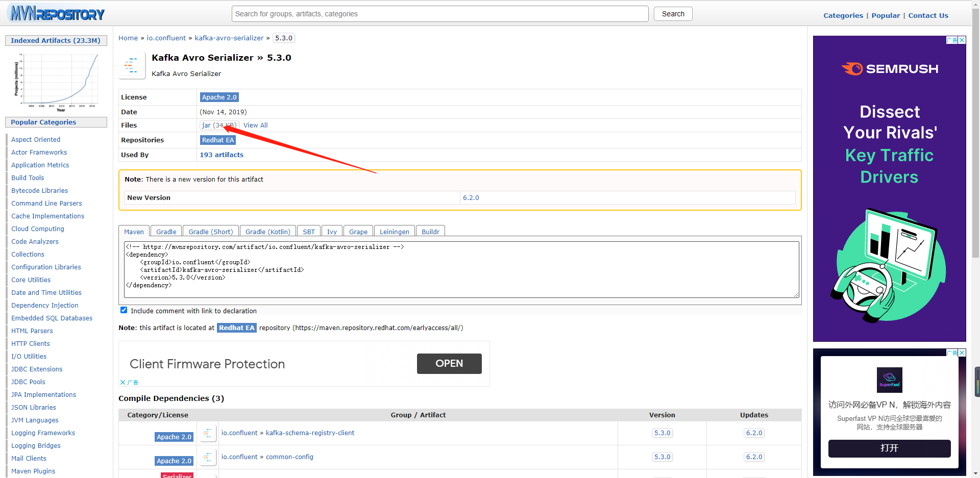The width and height of the screenshot is (980, 478).
Task: Close the Semrush ad via X icon
Action: 962,40
